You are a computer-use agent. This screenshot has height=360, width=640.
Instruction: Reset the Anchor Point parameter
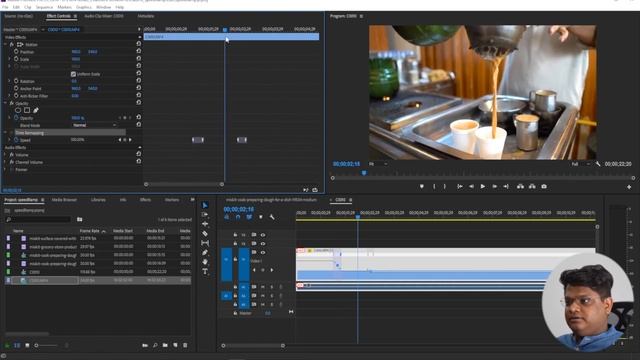(139, 88)
